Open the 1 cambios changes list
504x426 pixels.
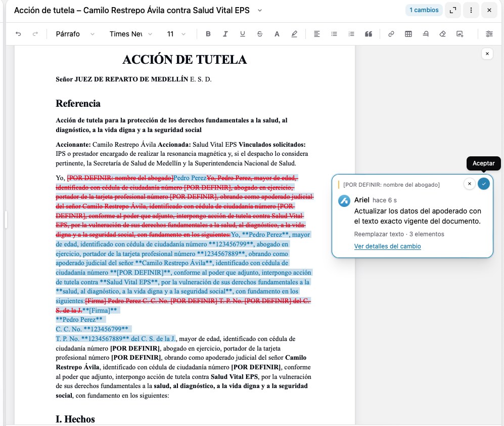[x=424, y=10]
